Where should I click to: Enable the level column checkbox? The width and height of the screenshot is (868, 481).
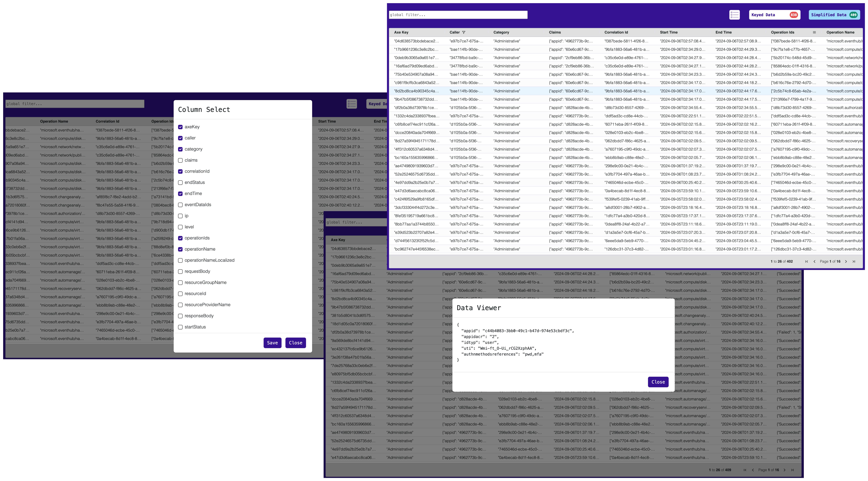(180, 227)
